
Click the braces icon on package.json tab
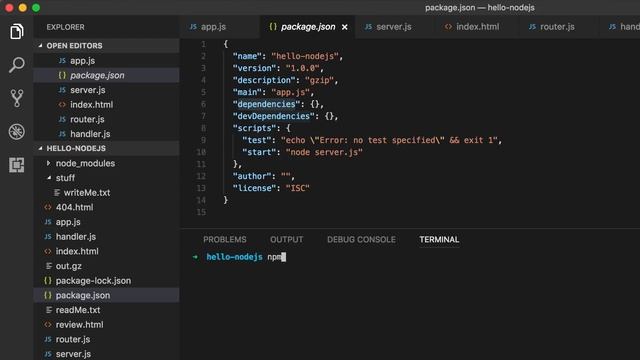[273, 27]
